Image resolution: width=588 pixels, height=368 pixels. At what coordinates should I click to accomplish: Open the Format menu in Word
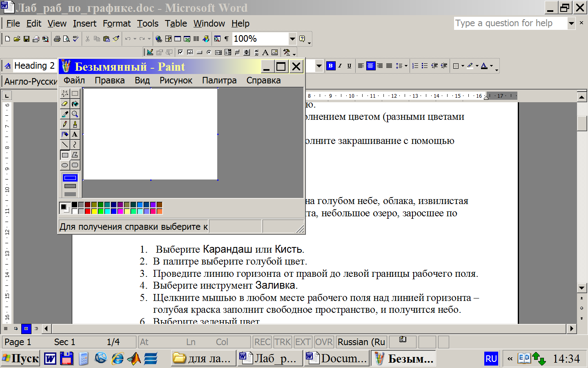pyautogui.click(x=117, y=24)
